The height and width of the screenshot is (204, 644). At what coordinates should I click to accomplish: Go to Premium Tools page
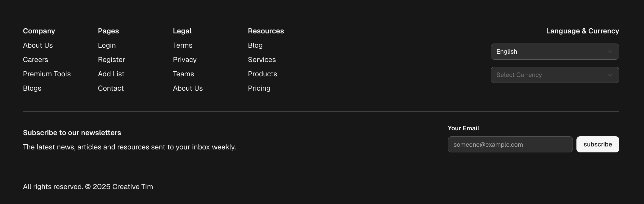47,74
